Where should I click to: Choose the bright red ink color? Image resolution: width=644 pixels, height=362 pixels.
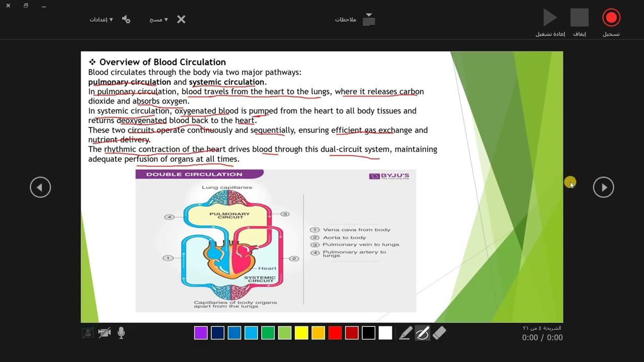pyautogui.click(x=335, y=333)
